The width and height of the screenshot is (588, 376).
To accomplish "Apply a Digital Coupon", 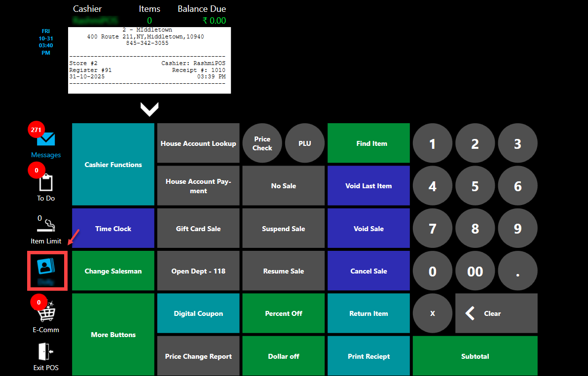I will point(198,313).
